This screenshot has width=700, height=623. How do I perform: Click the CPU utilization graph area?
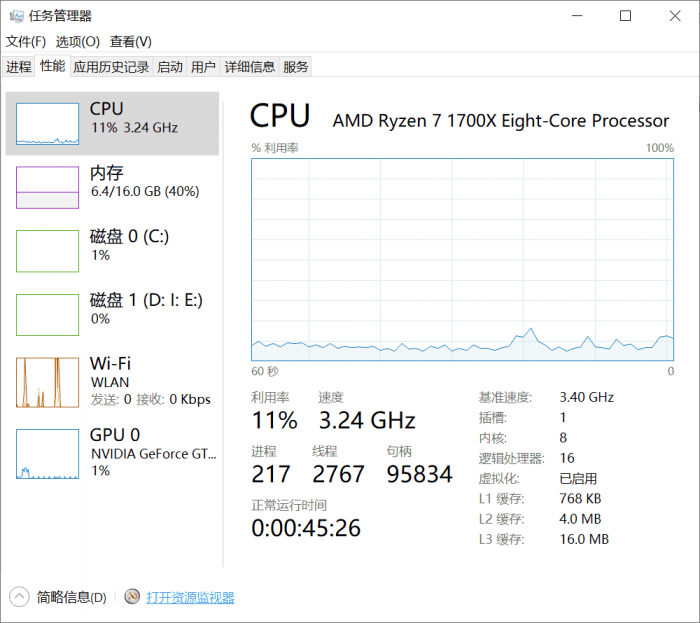pos(462,257)
